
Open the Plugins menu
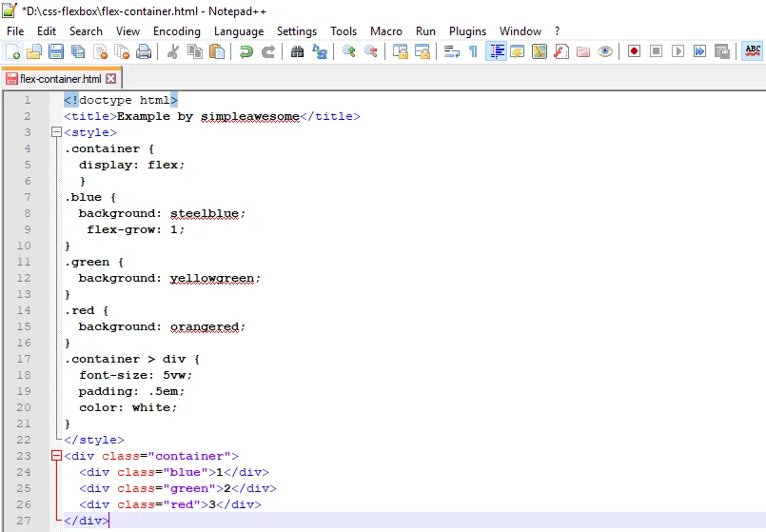tap(467, 31)
